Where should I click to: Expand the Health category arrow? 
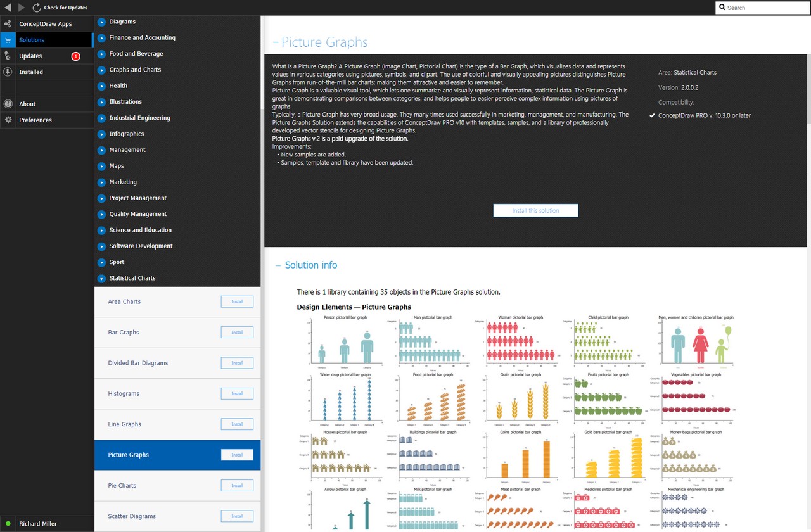[101, 85]
